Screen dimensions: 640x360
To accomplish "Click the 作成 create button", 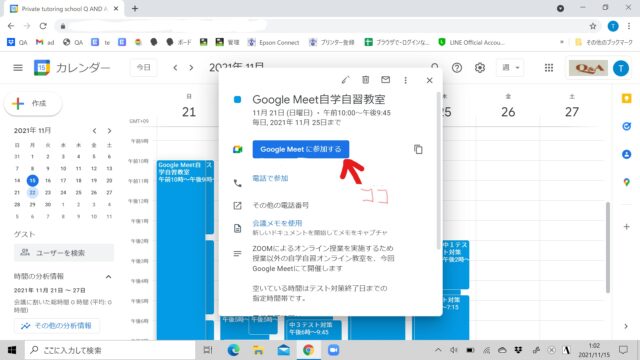I will tap(33, 104).
